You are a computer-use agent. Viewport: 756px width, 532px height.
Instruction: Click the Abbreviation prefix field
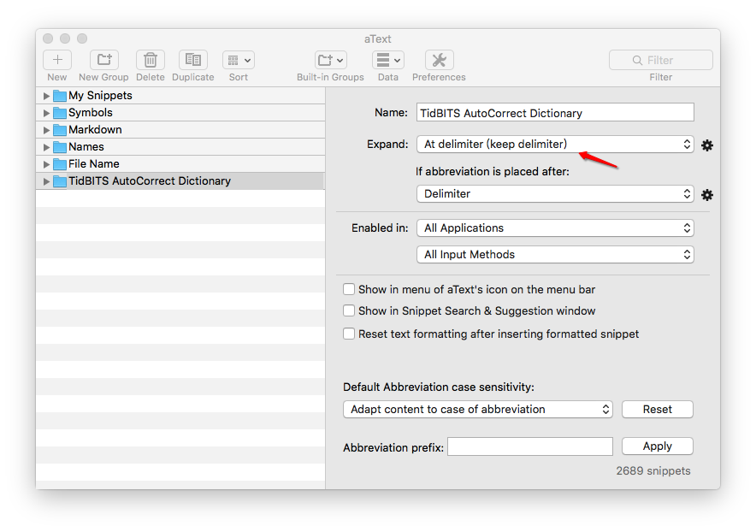coord(530,446)
